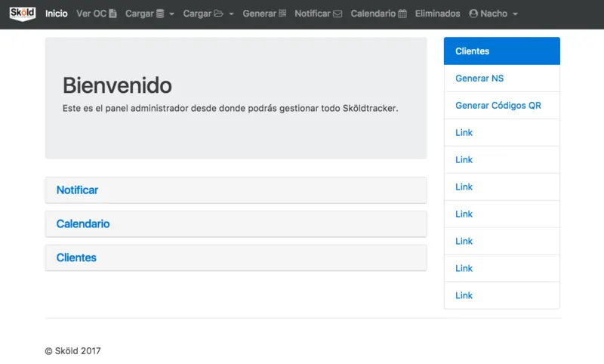Click the database icon beside the first Cargar

160,14
